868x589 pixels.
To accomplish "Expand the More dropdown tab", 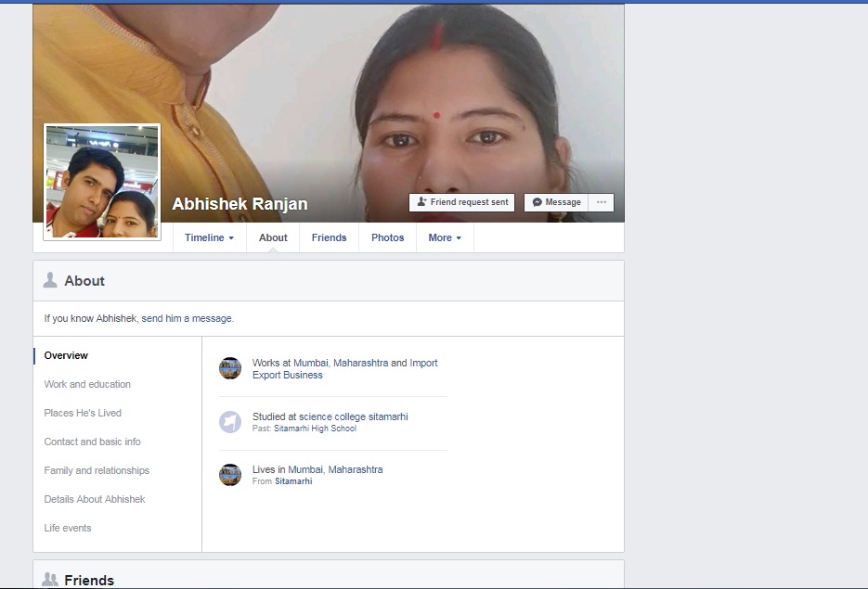I will tap(445, 237).
